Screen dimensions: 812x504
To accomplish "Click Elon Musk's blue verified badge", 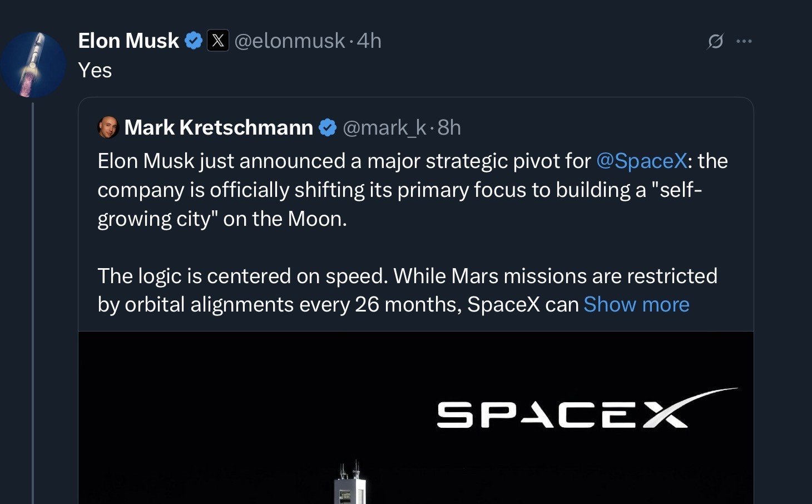I will click(193, 41).
